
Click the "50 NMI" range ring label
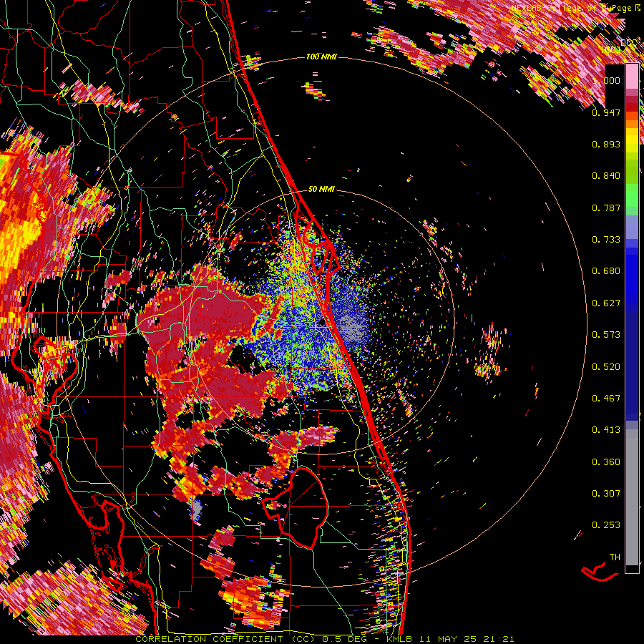point(321,189)
